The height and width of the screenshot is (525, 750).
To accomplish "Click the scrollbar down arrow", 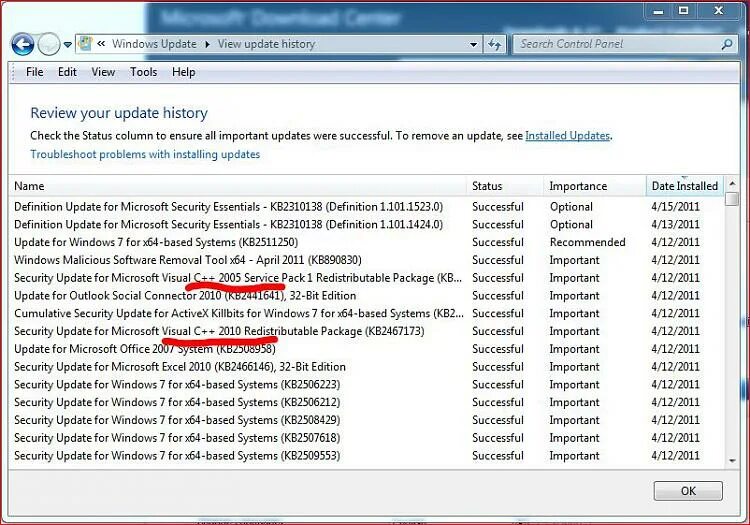I will pyautogui.click(x=732, y=460).
